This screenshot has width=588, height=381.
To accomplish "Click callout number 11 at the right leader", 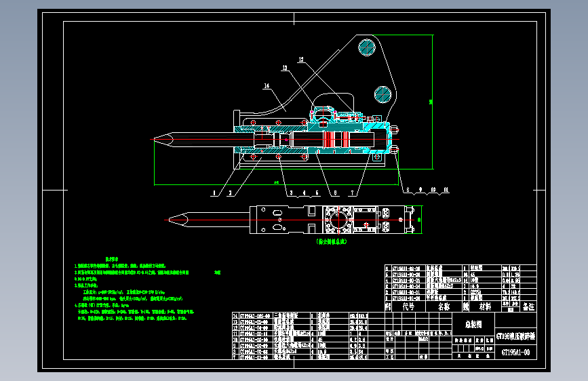I will pos(446,189).
